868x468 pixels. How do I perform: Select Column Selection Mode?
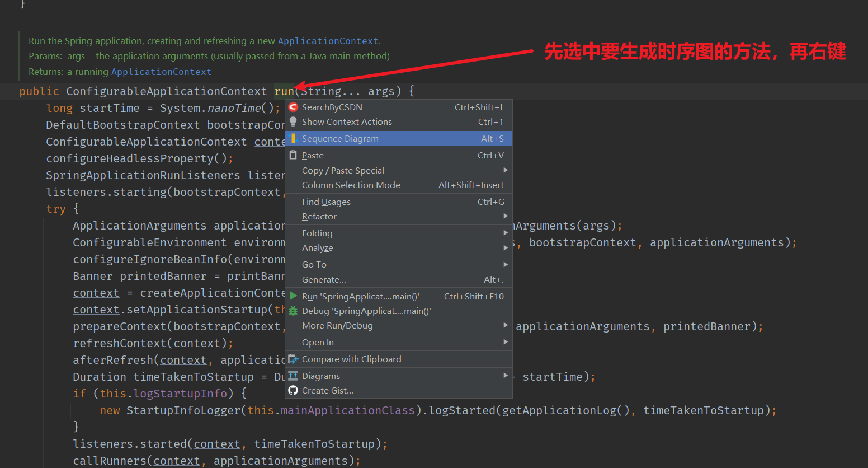point(399,185)
